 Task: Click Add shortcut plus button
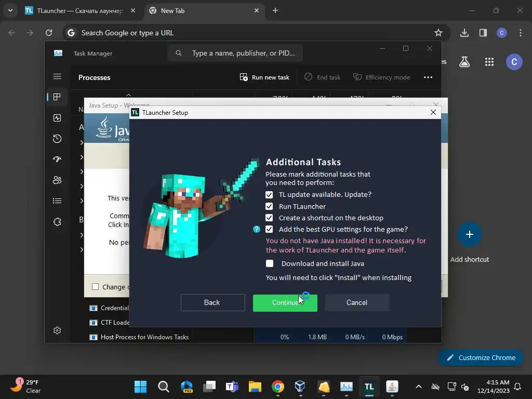(470, 234)
